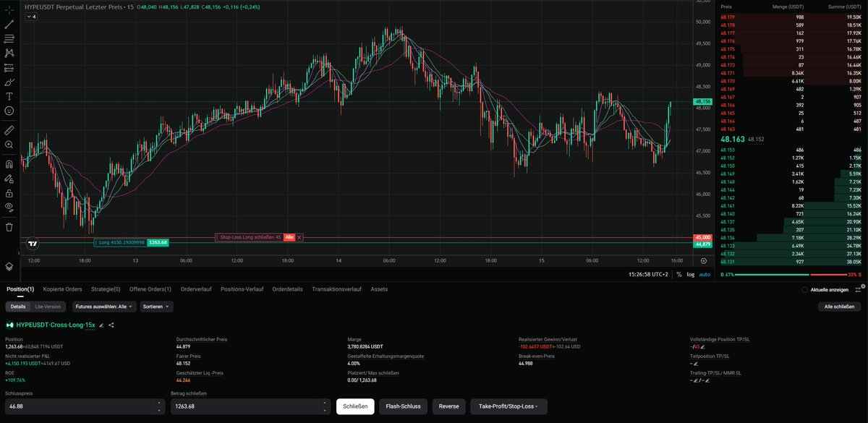Click the 48.163 last price in order book
Image resolution: width=868 pixels, height=423 pixels.
click(733, 138)
